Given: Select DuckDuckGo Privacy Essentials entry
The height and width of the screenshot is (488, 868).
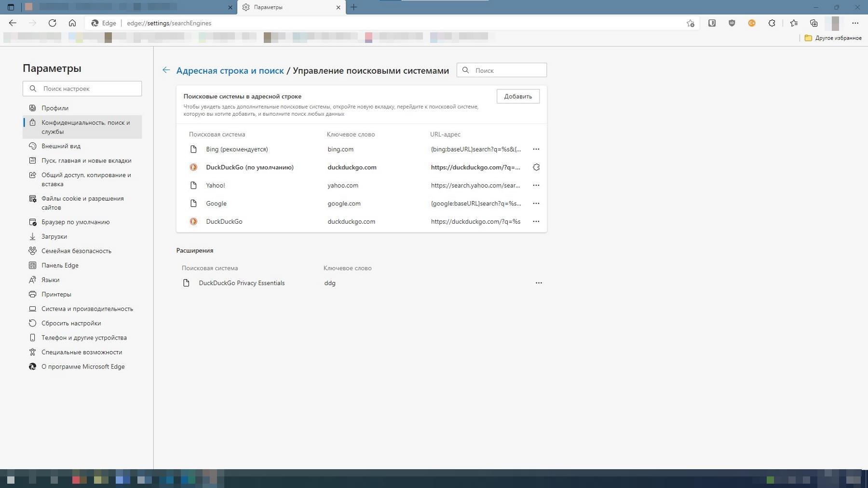Looking at the screenshot, I should tap(242, 283).
